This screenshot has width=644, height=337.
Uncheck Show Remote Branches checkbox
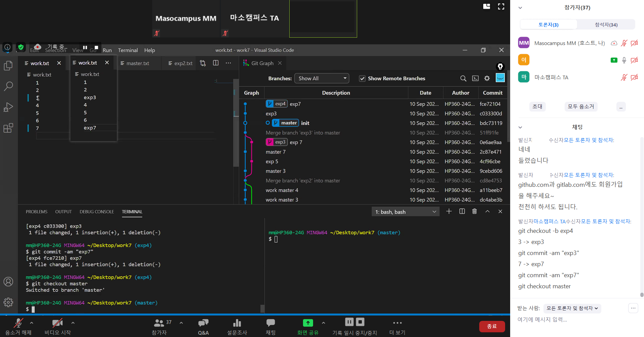coord(362,79)
